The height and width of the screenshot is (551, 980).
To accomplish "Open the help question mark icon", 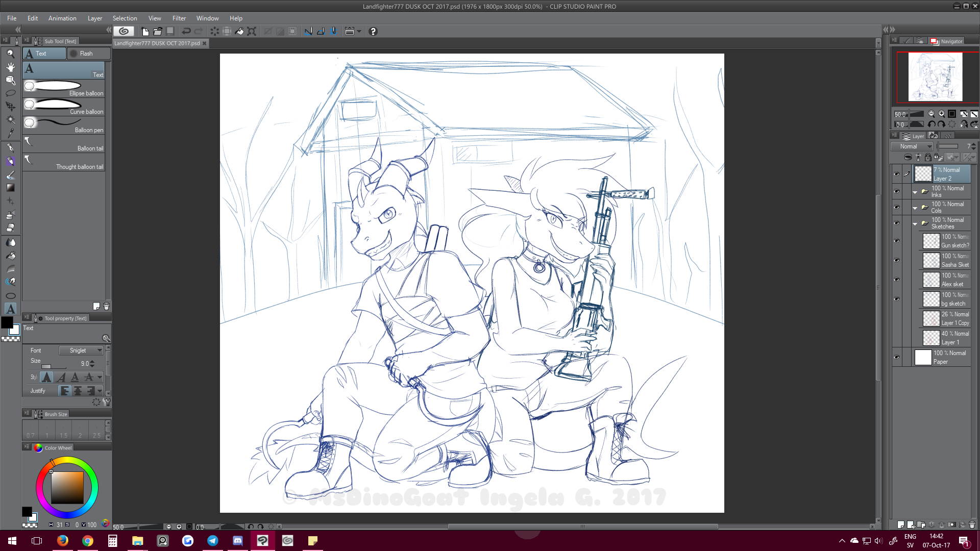I will [x=373, y=32].
